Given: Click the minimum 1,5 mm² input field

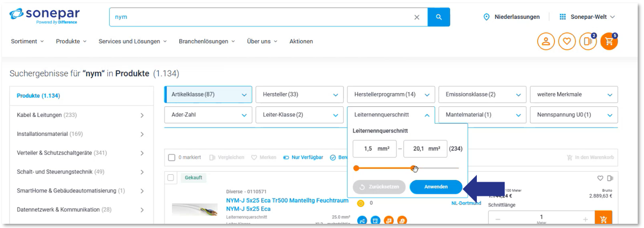Looking at the screenshot, I should [375, 149].
